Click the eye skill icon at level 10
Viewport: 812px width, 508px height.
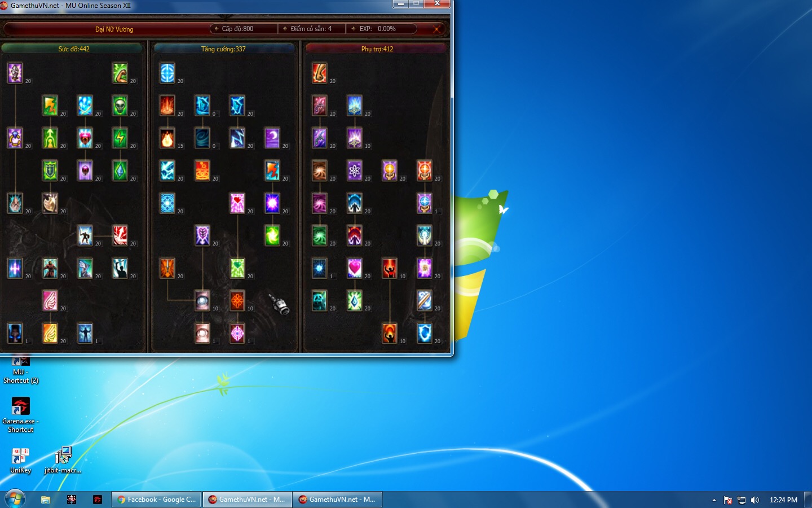(x=202, y=300)
